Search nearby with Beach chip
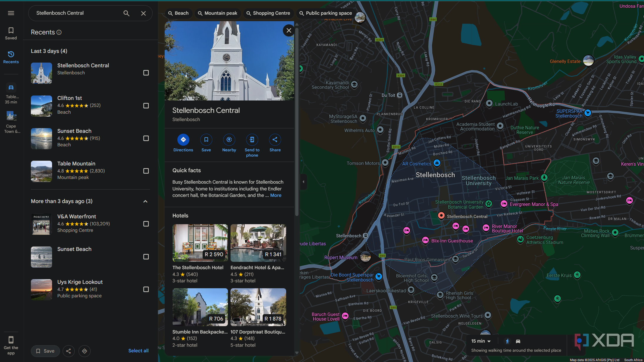 178,13
